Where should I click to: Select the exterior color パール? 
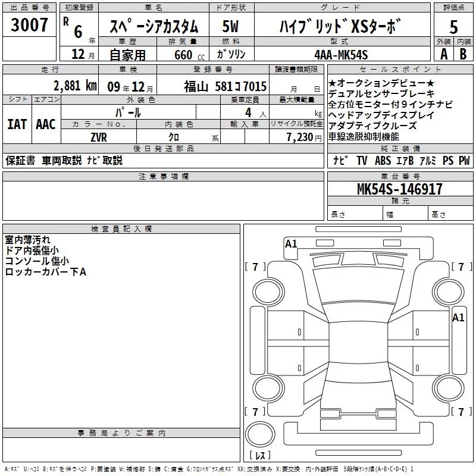pos(128,113)
